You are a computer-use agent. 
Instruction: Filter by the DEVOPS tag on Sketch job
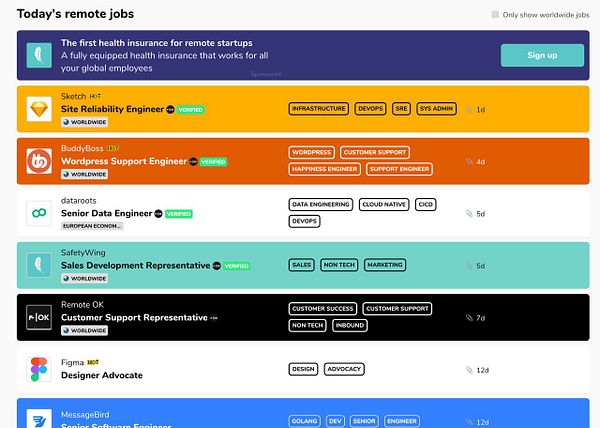(370, 108)
